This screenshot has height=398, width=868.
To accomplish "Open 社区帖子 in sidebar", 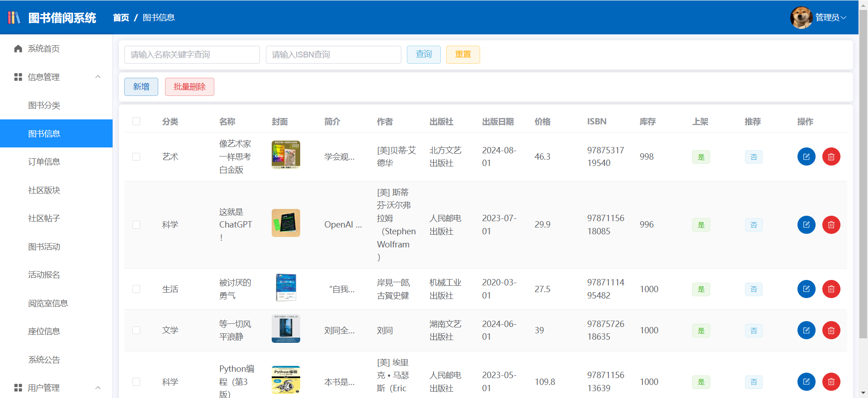I will click(56, 218).
